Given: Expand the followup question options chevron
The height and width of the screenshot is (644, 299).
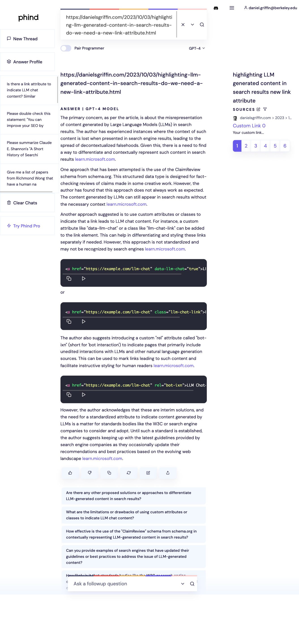Looking at the screenshot, I should point(183,584).
